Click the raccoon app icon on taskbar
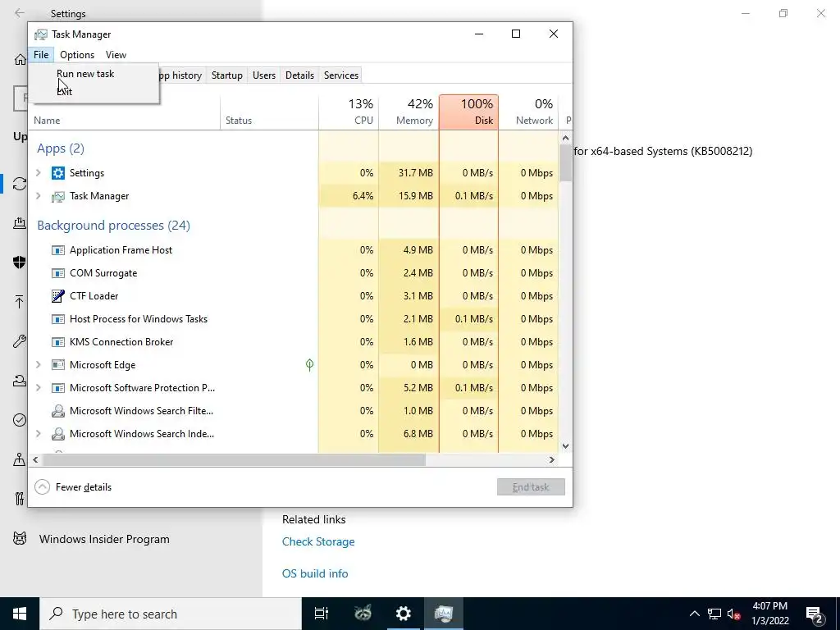 pyautogui.click(x=363, y=614)
